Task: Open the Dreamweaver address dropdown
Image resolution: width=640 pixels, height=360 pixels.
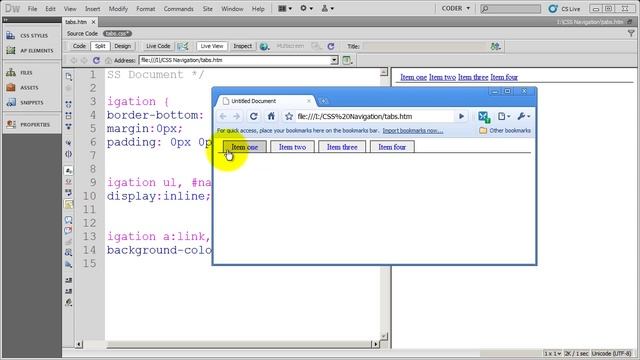Action: 334,60
